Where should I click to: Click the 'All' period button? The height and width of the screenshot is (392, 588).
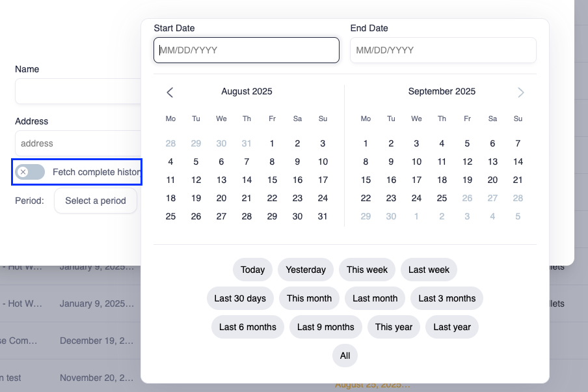(x=345, y=356)
